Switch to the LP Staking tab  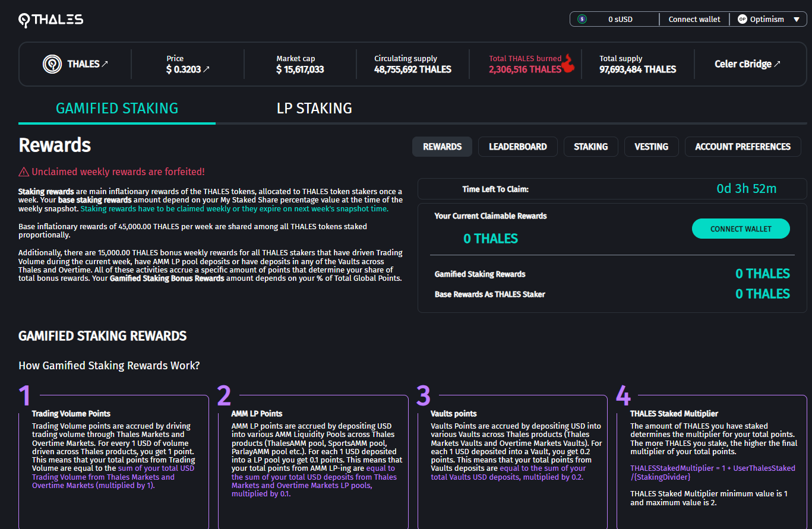[314, 108]
